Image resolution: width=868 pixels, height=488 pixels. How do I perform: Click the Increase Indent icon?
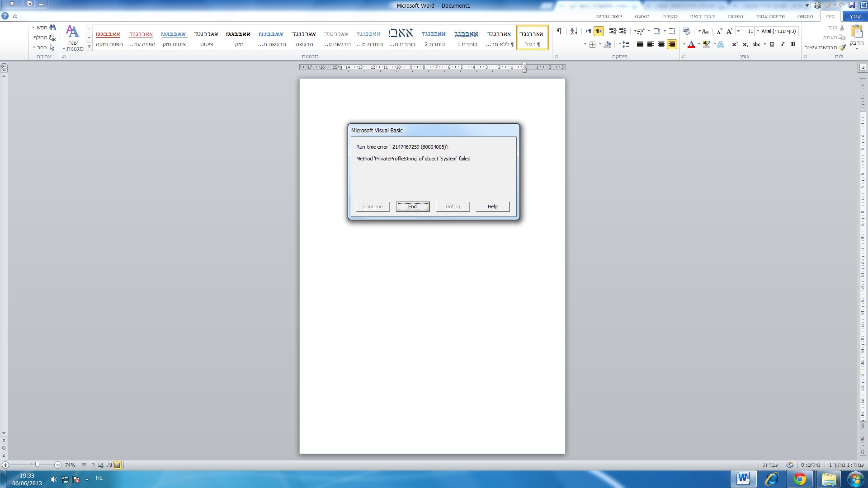pos(613,31)
